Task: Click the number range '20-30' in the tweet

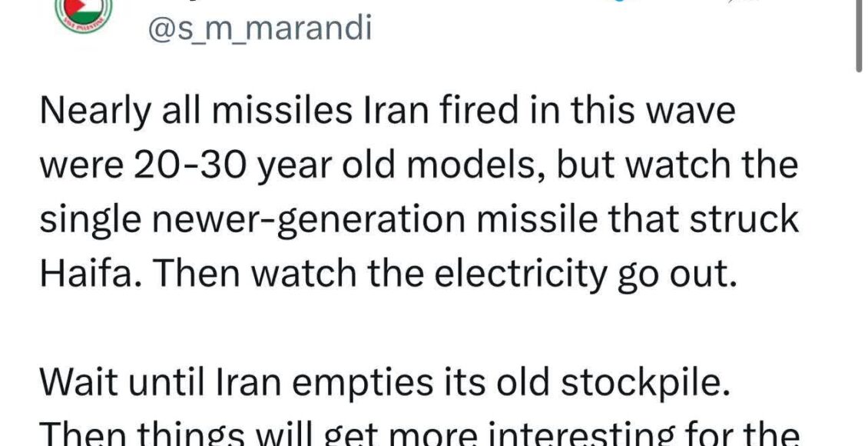Action: pyautogui.click(x=189, y=165)
